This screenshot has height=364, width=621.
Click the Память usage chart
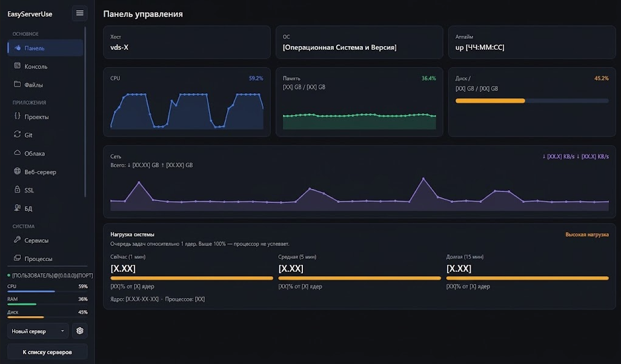tap(359, 121)
